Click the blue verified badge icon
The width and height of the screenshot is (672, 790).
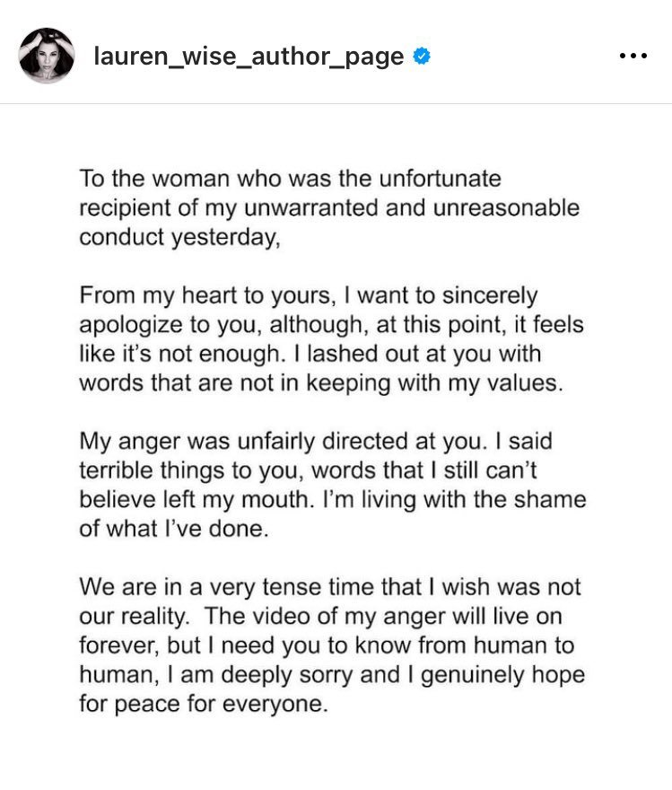tap(422, 56)
